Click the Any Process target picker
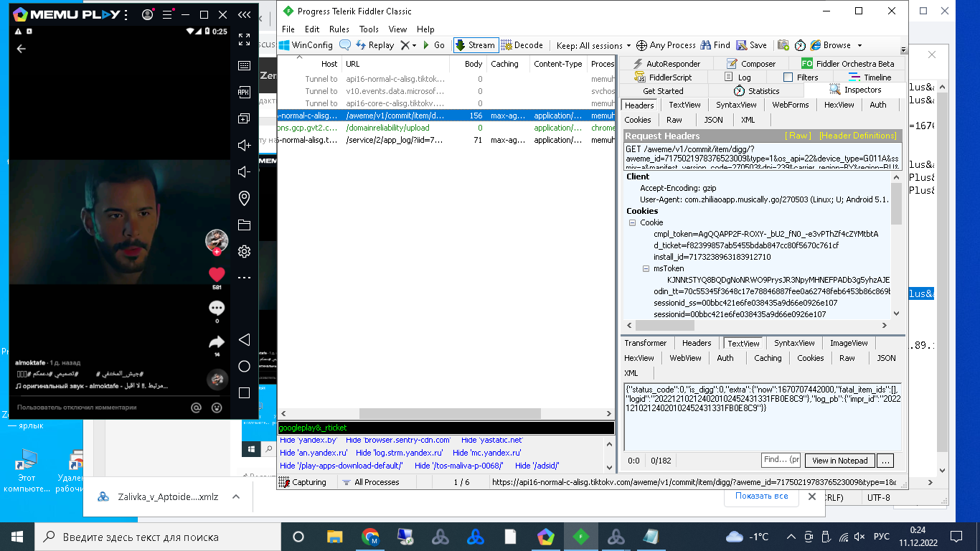This screenshot has height=551, width=980. [x=666, y=45]
